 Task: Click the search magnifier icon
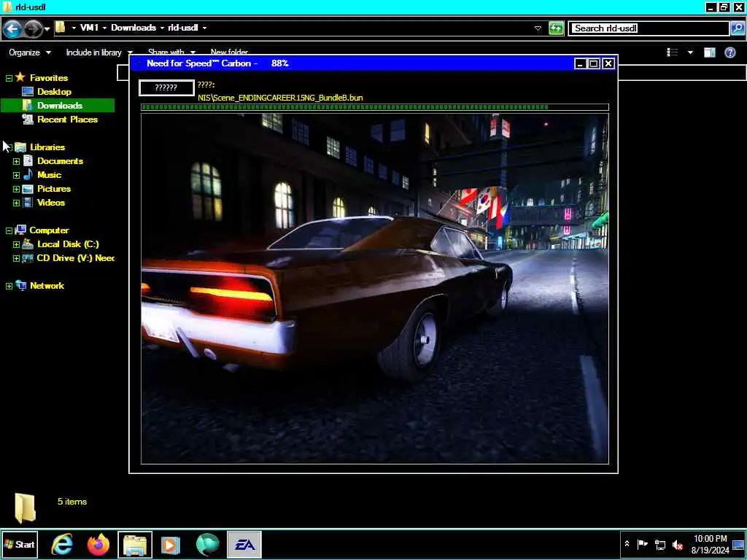[x=737, y=28]
